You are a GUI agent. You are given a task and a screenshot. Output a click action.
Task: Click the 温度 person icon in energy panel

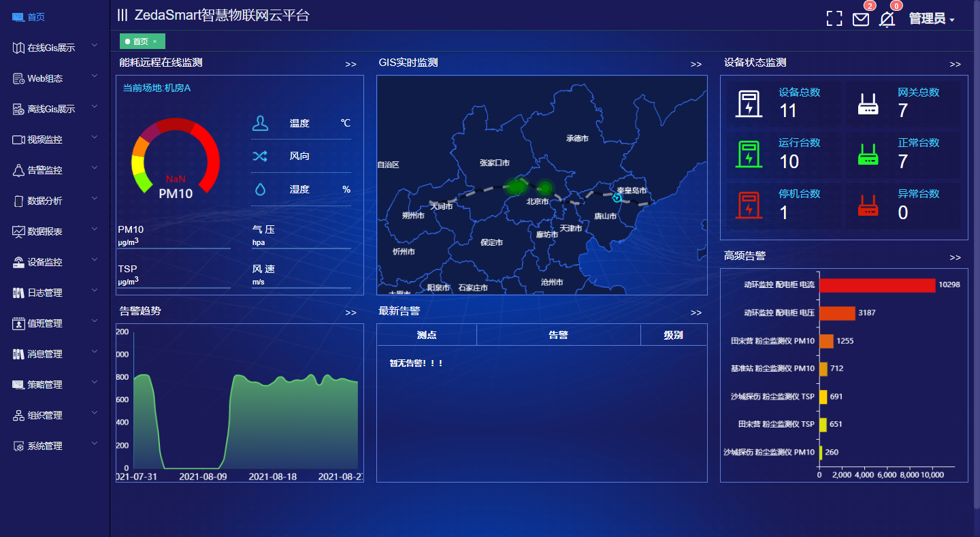coord(260,123)
